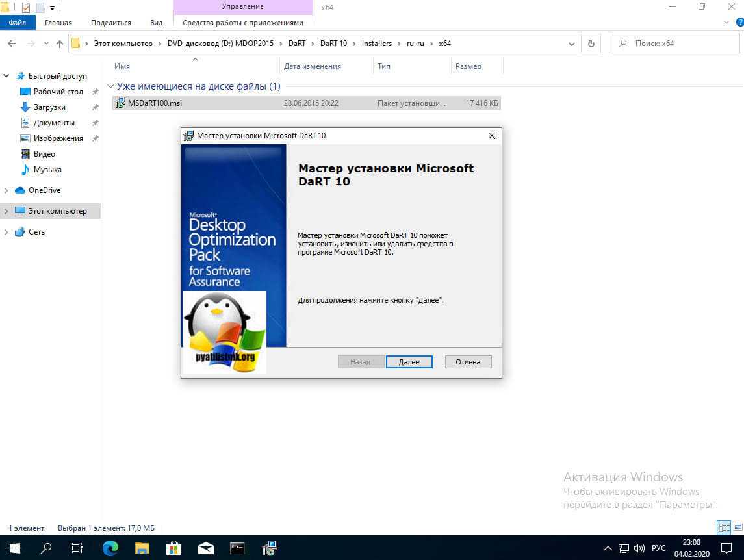The height and width of the screenshot is (560, 744).
Task: Expand the address bar history dropdown
Action: 572,44
